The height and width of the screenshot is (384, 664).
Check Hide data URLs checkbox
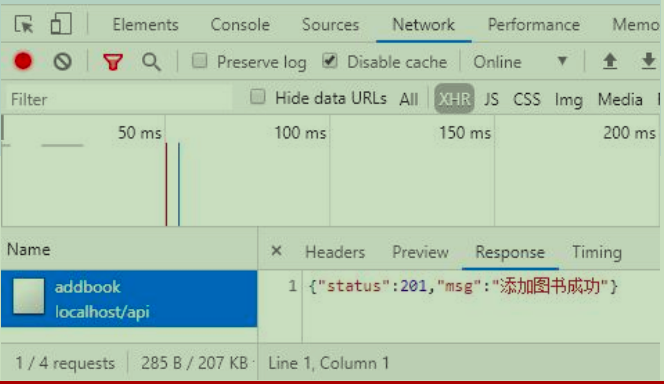pos(257,97)
